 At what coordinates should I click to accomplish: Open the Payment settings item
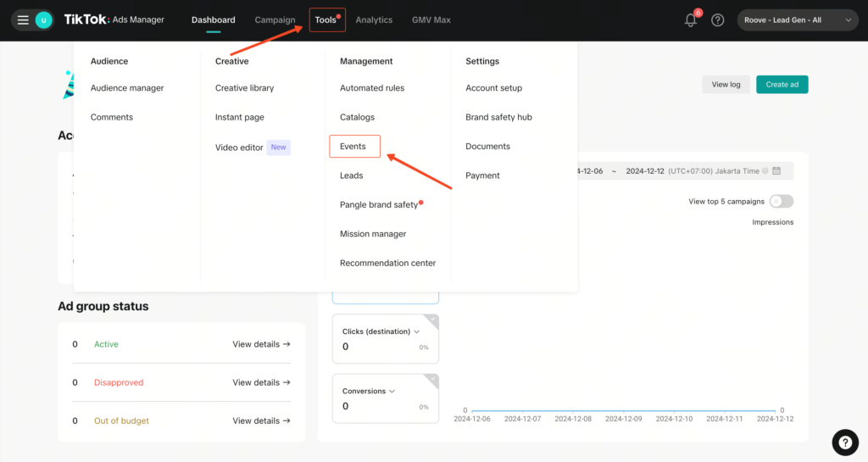(482, 175)
